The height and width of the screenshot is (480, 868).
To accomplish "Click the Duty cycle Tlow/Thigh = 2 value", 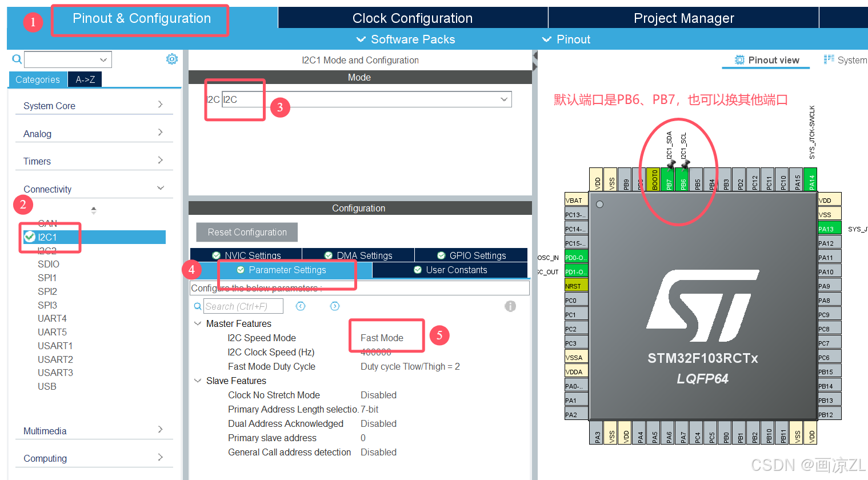I will tap(410, 366).
